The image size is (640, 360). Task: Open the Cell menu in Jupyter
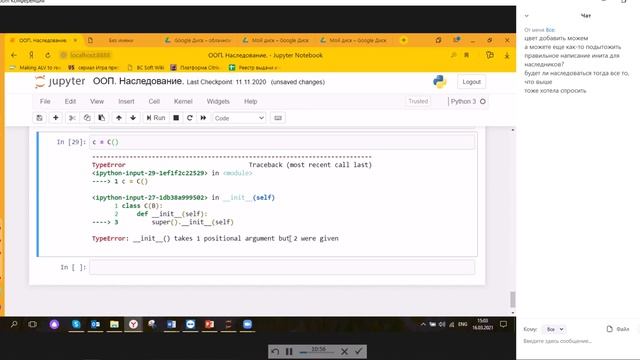(154, 101)
